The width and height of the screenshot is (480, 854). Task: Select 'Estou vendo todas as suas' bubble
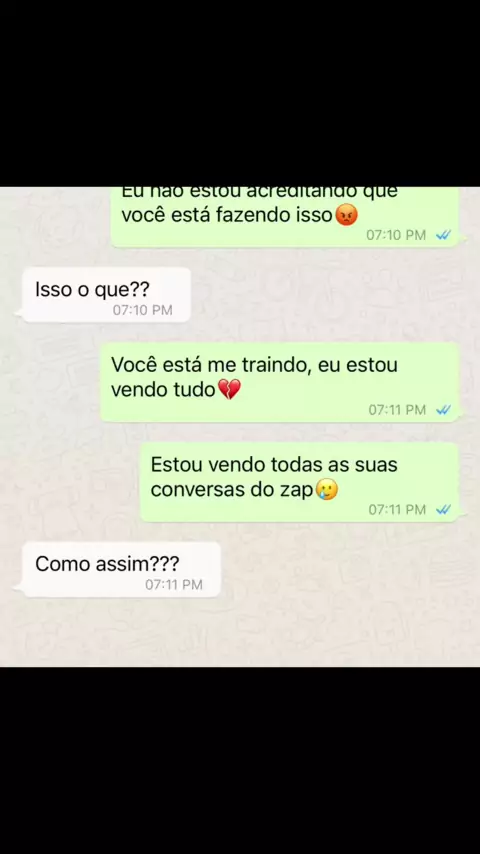pyautogui.click(x=300, y=482)
